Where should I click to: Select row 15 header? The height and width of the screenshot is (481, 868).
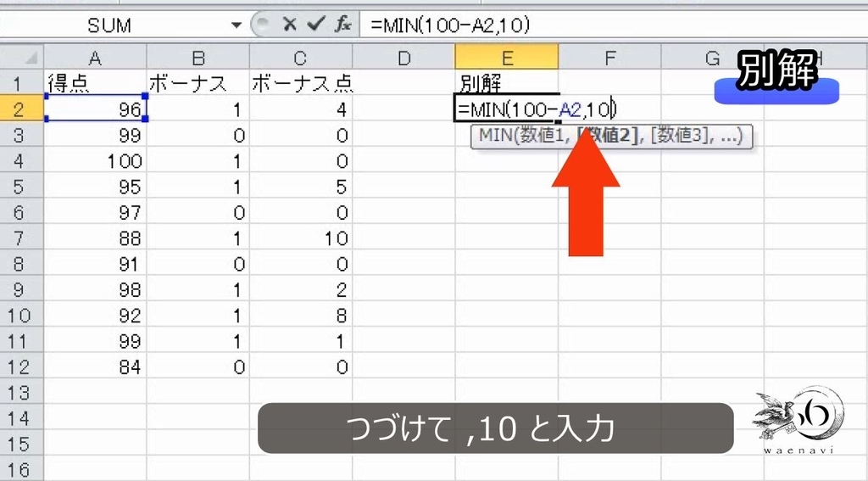22,445
